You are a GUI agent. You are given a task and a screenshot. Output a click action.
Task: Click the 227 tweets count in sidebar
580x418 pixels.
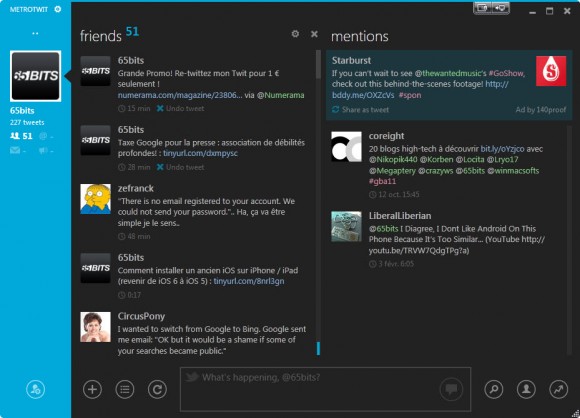(27, 122)
